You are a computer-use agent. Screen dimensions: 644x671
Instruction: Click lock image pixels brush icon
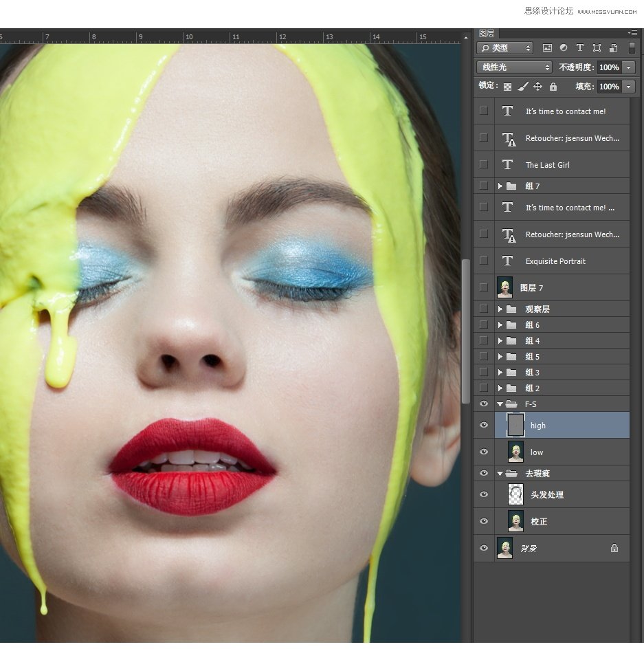pyautogui.click(x=522, y=87)
